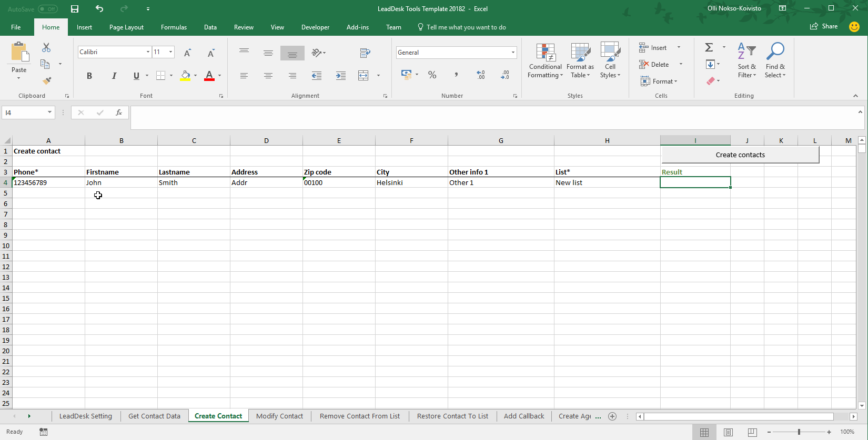Screen dimensions: 868x440
Task: Toggle Bold formatting
Action: click(89, 76)
